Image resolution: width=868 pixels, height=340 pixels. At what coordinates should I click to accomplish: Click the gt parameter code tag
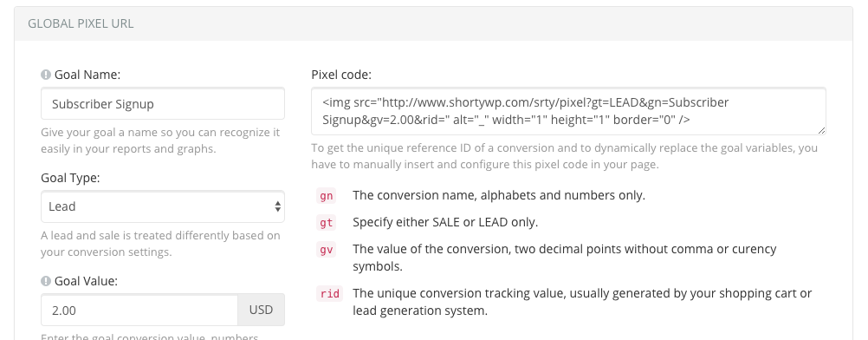[327, 222]
